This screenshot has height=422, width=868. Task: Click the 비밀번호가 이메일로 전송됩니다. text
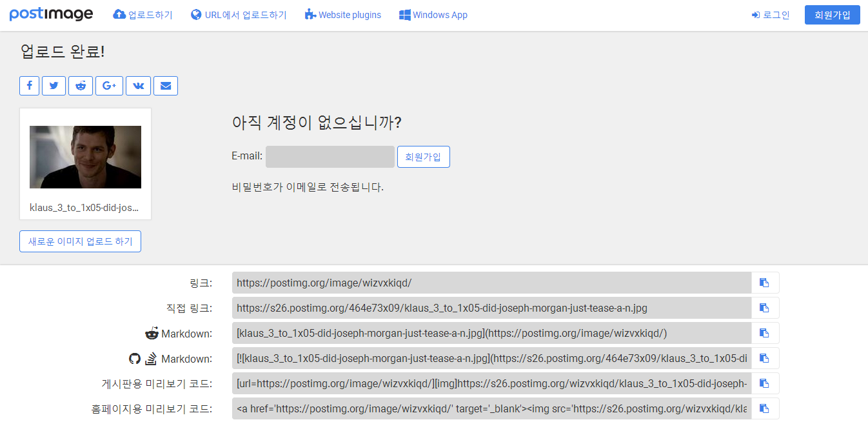coord(308,188)
